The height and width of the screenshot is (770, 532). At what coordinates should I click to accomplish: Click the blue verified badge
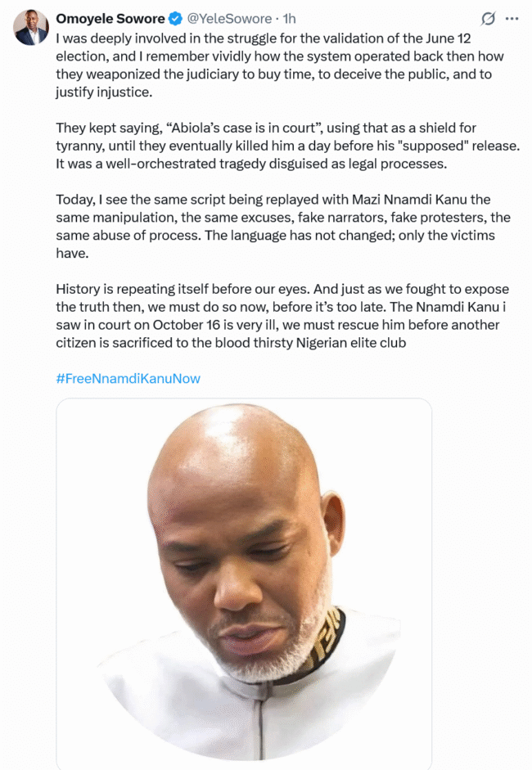click(x=175, y=19)
